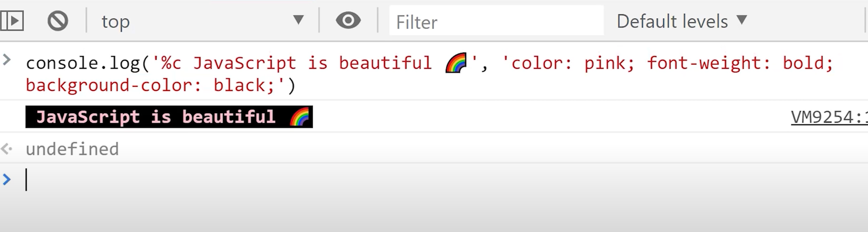Clear the console with the ban icon
This screenshot has width=868, height=232.
[x=58, y=21]
